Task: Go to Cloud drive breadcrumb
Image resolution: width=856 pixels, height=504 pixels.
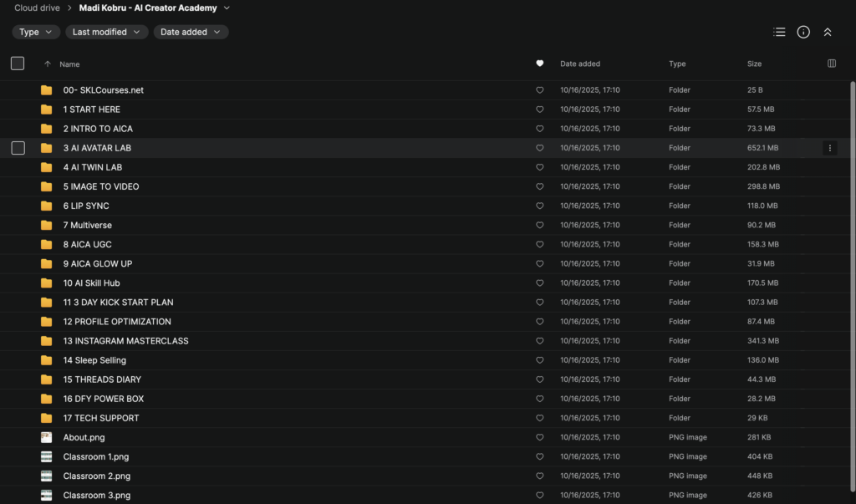Action: [x=37, y=8]
